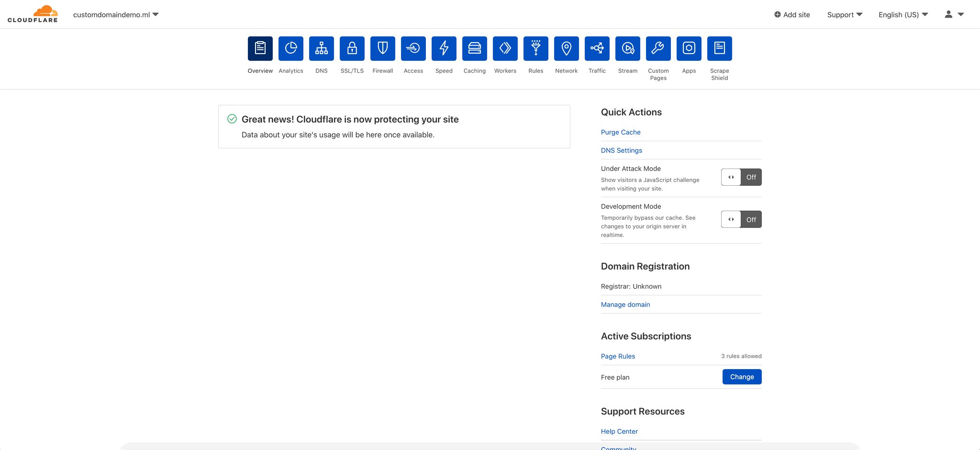Open the Speed lightning bolt icon
The height and width of the screenshot is (450, 980).
444,48
